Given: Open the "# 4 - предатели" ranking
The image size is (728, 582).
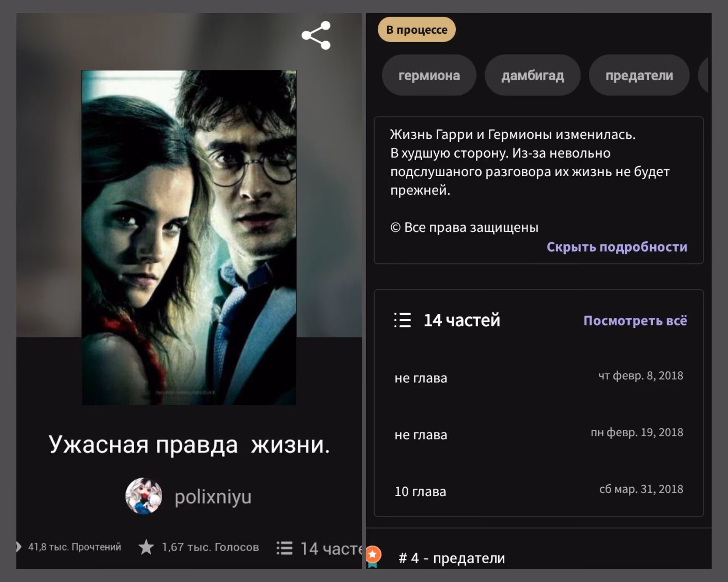Looking at the screenshot, I should pyautogui.click(x=452, y=558).
